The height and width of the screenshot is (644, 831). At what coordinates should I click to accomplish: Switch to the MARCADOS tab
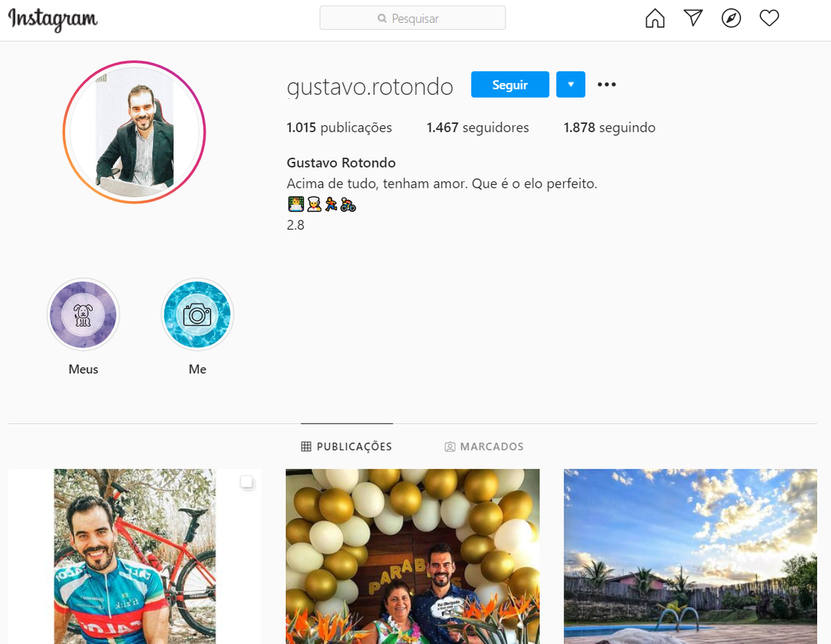[x=492, y=446]
